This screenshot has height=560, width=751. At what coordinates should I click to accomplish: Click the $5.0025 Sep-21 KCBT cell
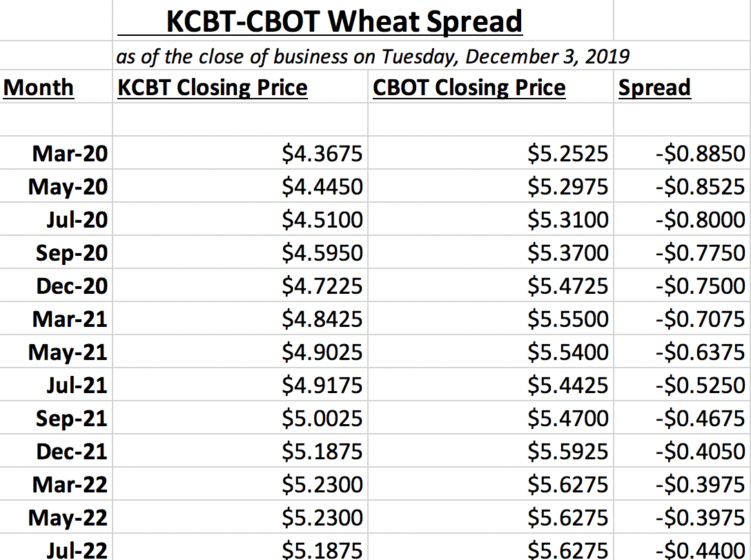[240, 418]
